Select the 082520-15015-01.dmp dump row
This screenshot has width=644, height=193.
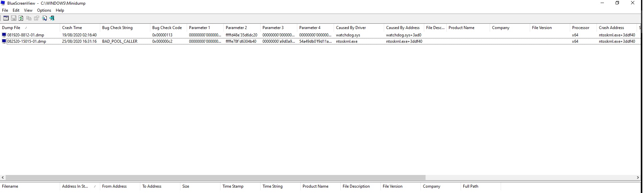[321, 41]
